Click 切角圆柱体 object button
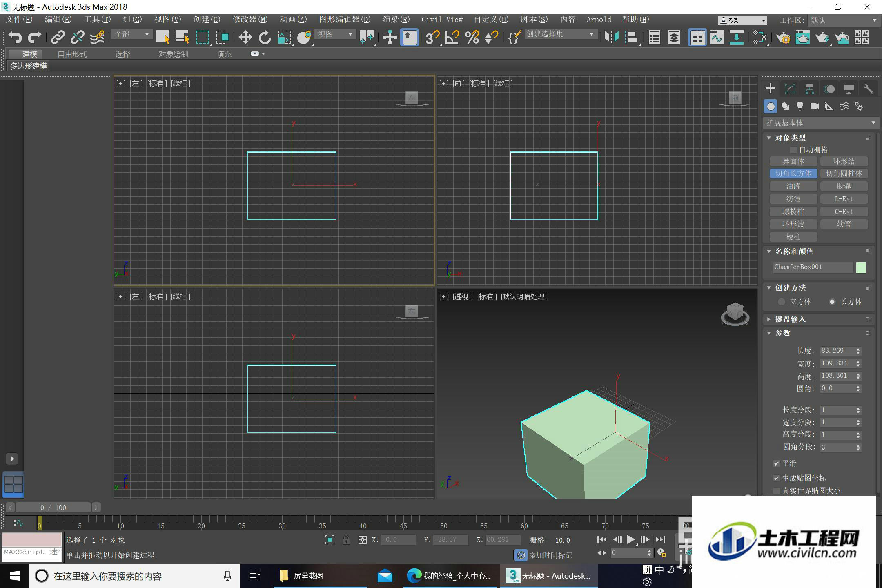This screenshot has width=882, height=588. (x=844, y=174)
